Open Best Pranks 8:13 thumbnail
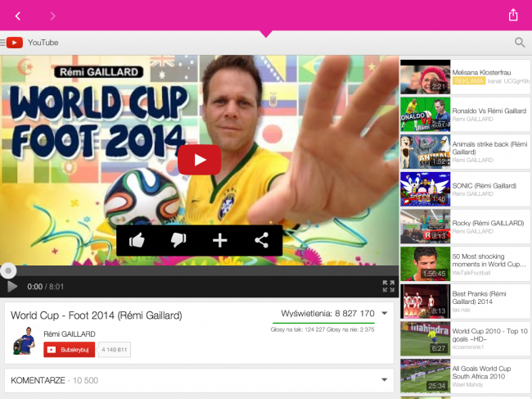The width and height of the screenshot is (532, 399). [x=426, y=302]
